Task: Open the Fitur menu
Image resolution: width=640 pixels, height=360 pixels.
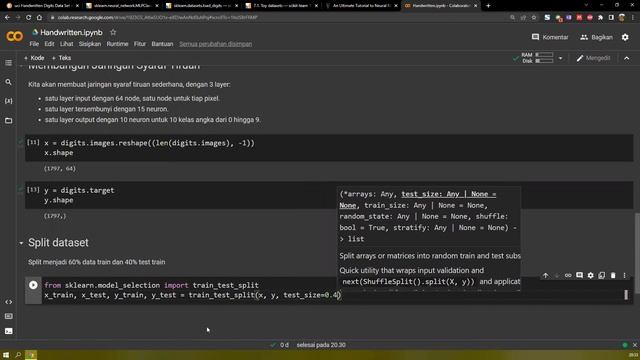Action: coord(140,44)
